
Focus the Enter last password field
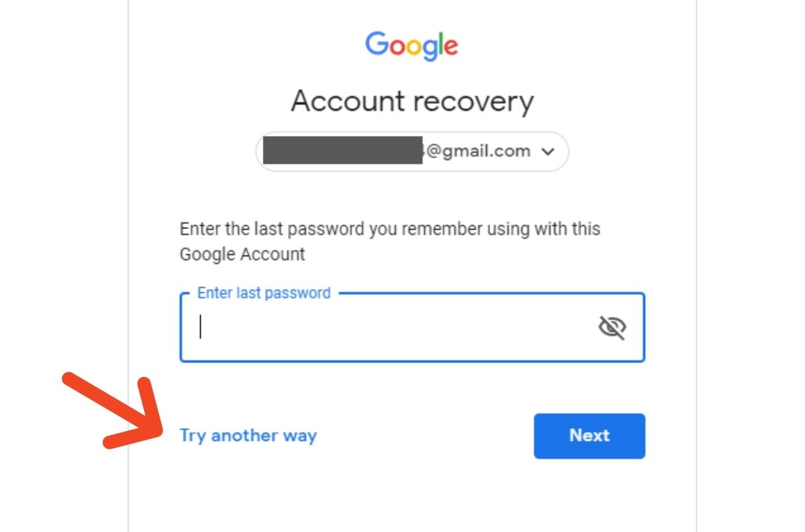click(412, 327)
